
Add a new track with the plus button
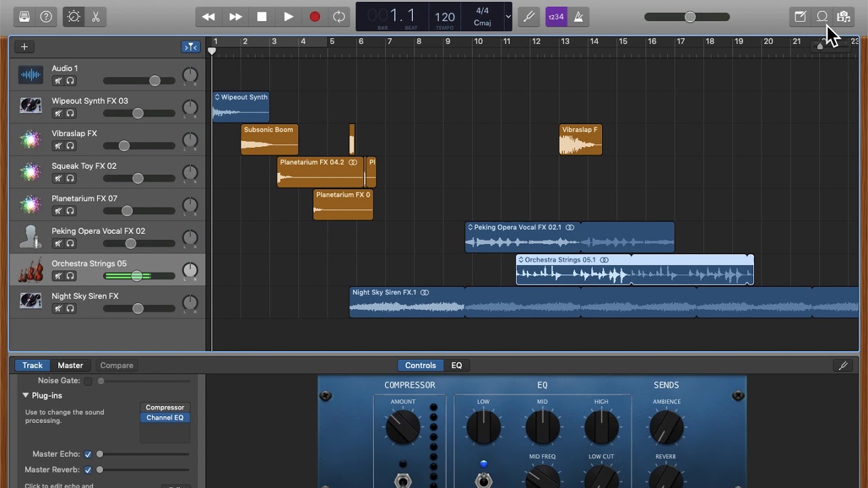click(x=24, y=47)
